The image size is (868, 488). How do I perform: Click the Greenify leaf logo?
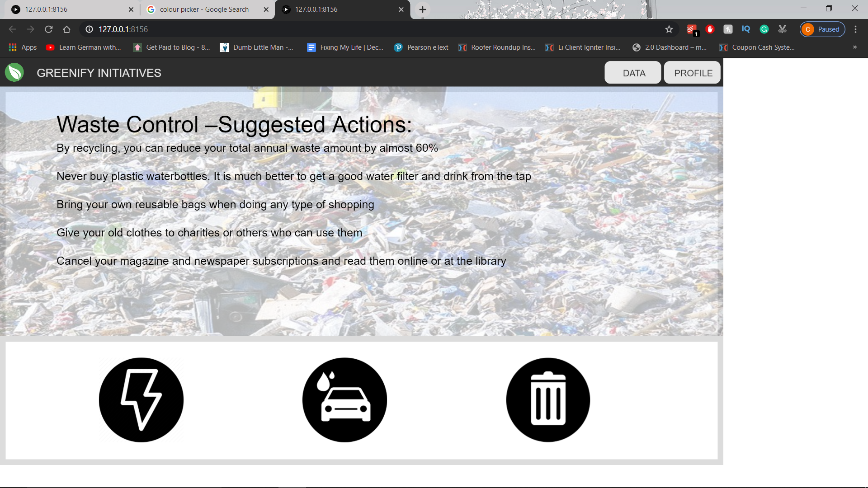coord(14,73)
